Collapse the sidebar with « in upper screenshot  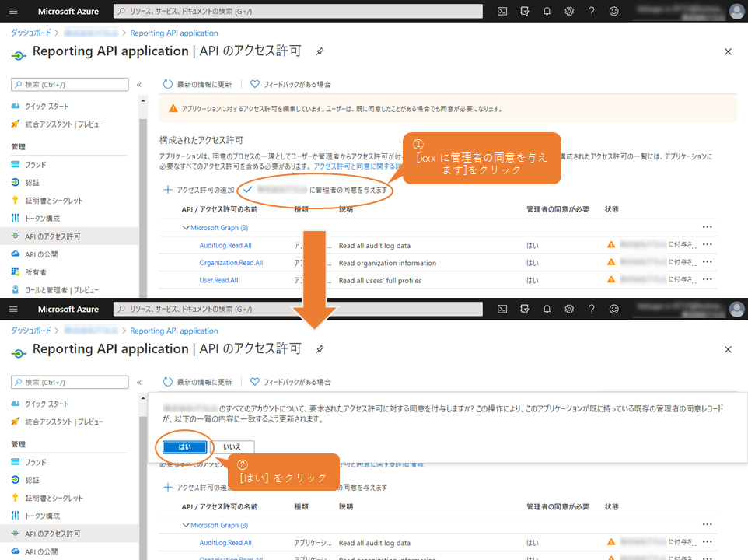[x=139, y=85]
